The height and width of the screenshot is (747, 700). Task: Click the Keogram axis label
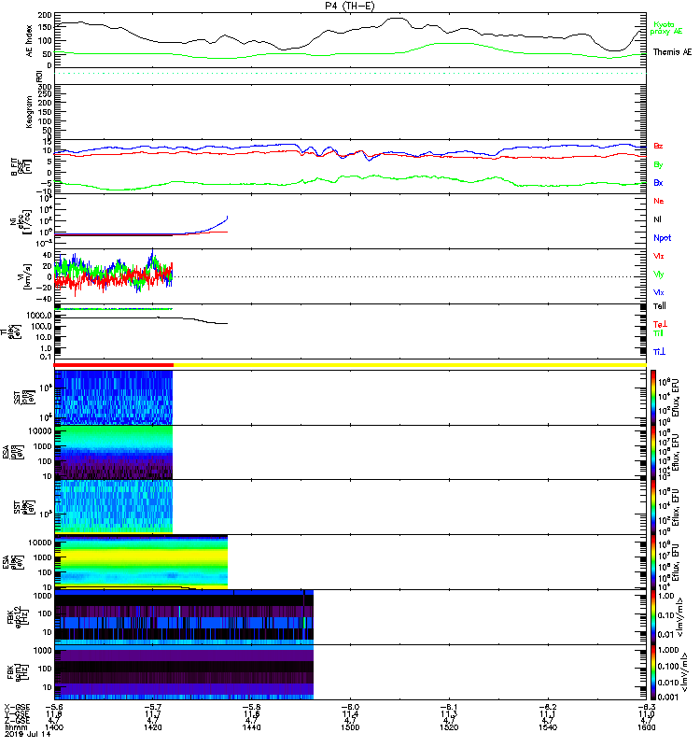tap(30, 112)
